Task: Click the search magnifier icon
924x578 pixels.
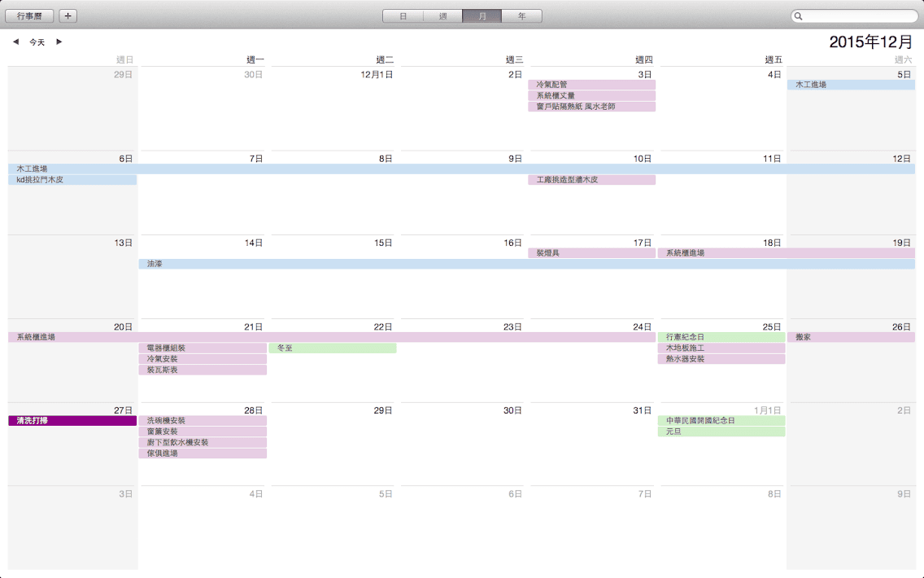Action: pyautogui.click(x=799, y=15)
